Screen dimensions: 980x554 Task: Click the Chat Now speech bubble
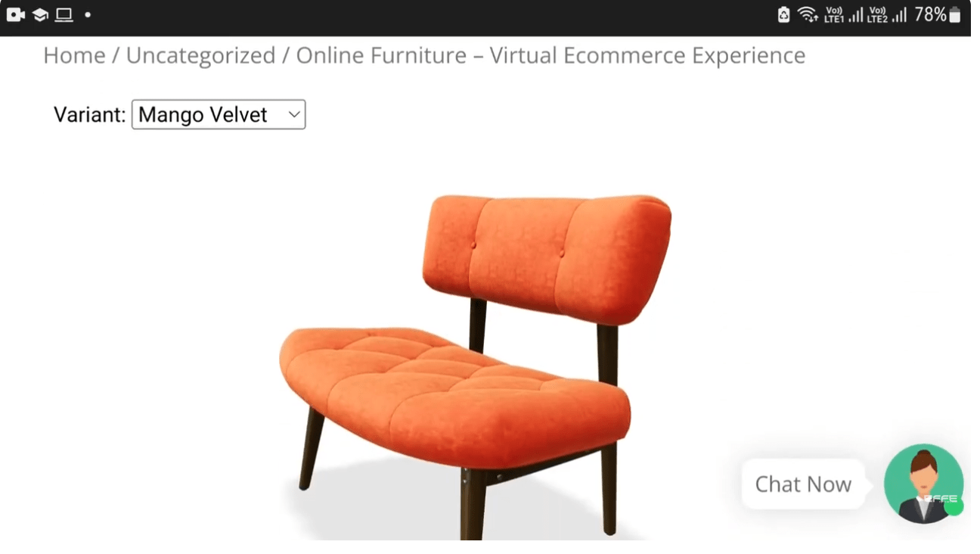click(x=803, y=484)
